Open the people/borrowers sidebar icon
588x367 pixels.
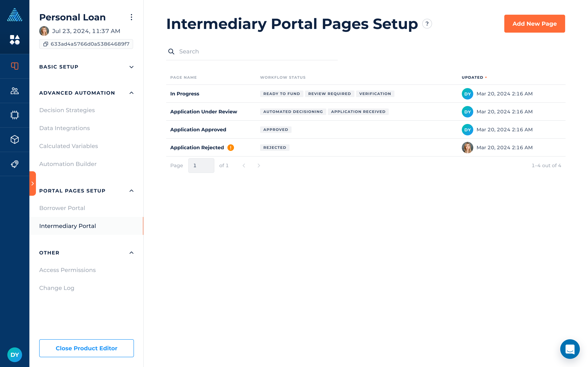(14, 91)
